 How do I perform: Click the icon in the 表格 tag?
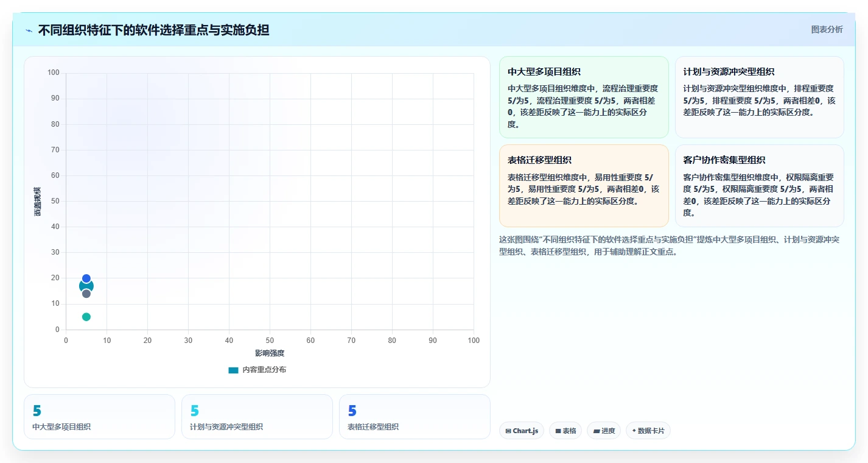[x=558, y=431]
